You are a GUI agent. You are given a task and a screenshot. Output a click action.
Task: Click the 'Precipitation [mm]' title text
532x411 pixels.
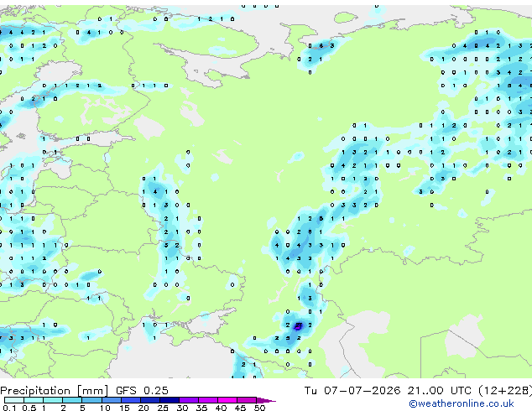(55, 391)
